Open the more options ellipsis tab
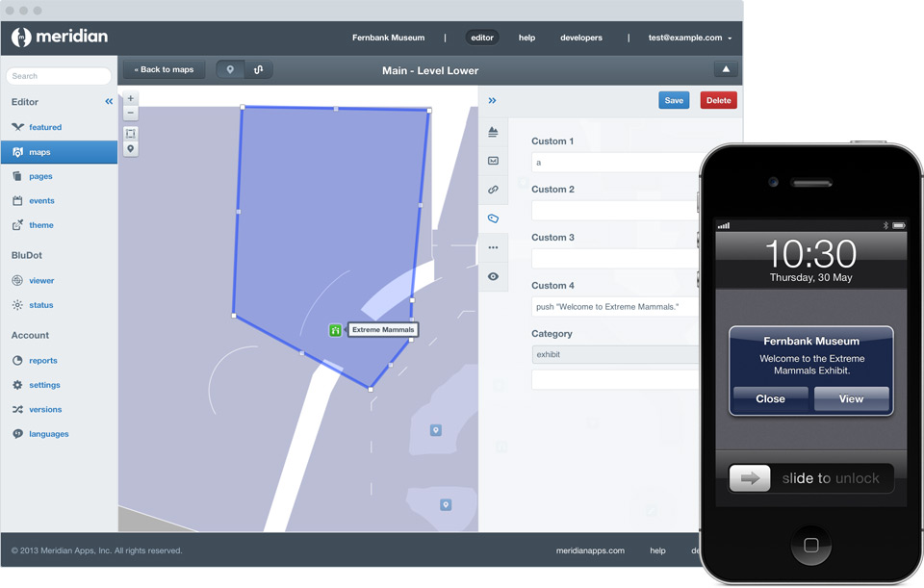 pos(493,247)
